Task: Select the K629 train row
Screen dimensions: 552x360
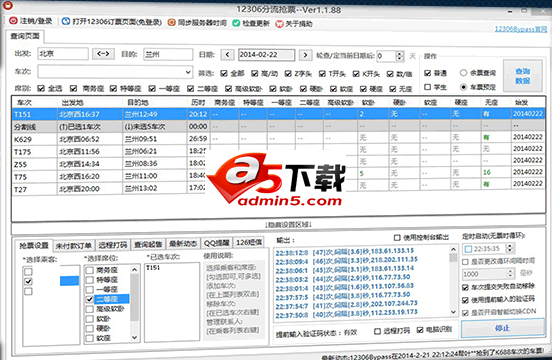Action: [278, 139]
